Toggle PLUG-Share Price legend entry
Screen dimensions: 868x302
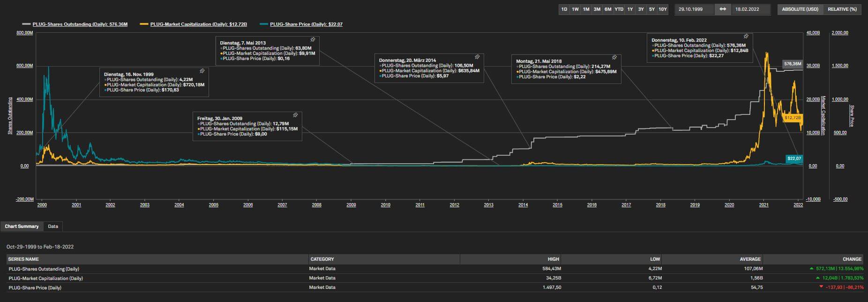coord(306,24)
